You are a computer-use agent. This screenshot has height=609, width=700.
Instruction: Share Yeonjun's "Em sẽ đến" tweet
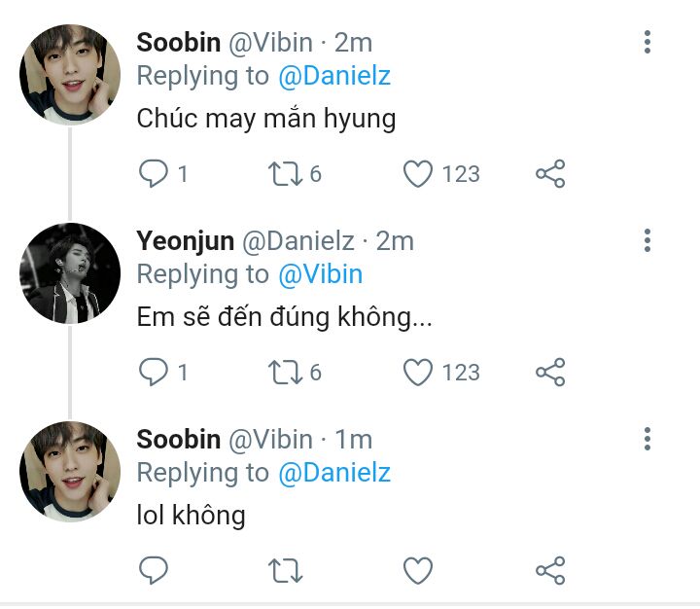pyautogui.click(x=550, y=372)
